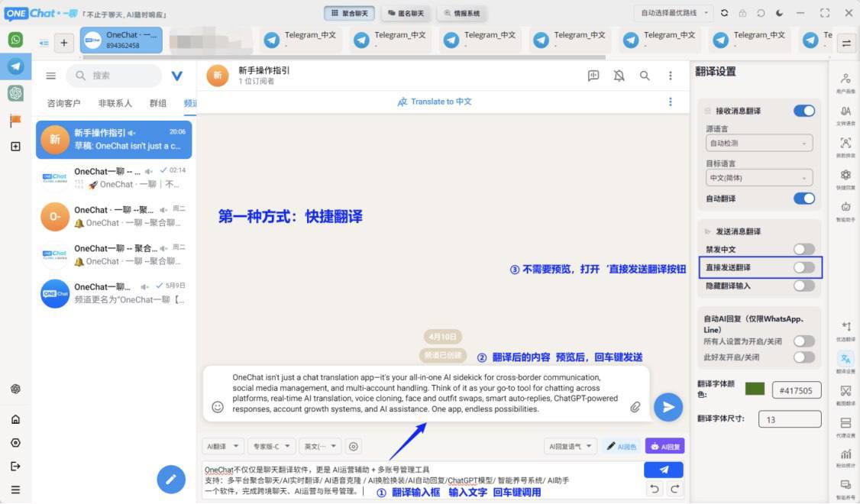Click the plus new account tab button
860x504 pixels.
63,42
